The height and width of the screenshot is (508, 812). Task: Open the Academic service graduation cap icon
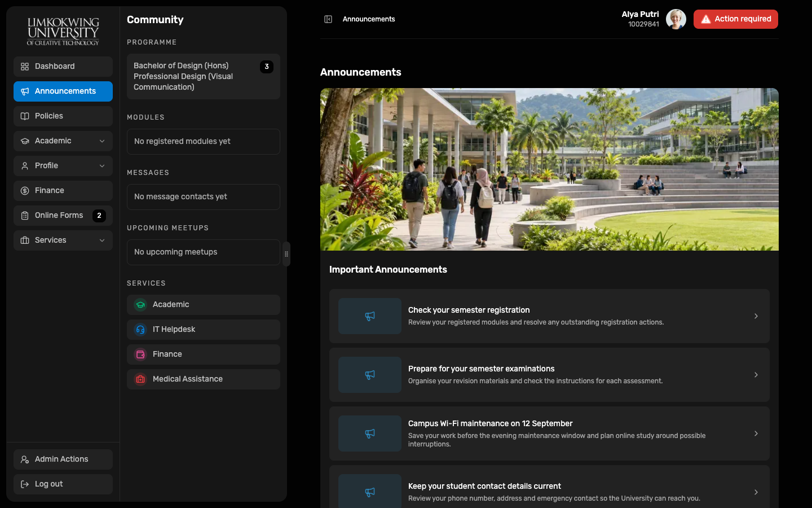click(x=140, y=305)
